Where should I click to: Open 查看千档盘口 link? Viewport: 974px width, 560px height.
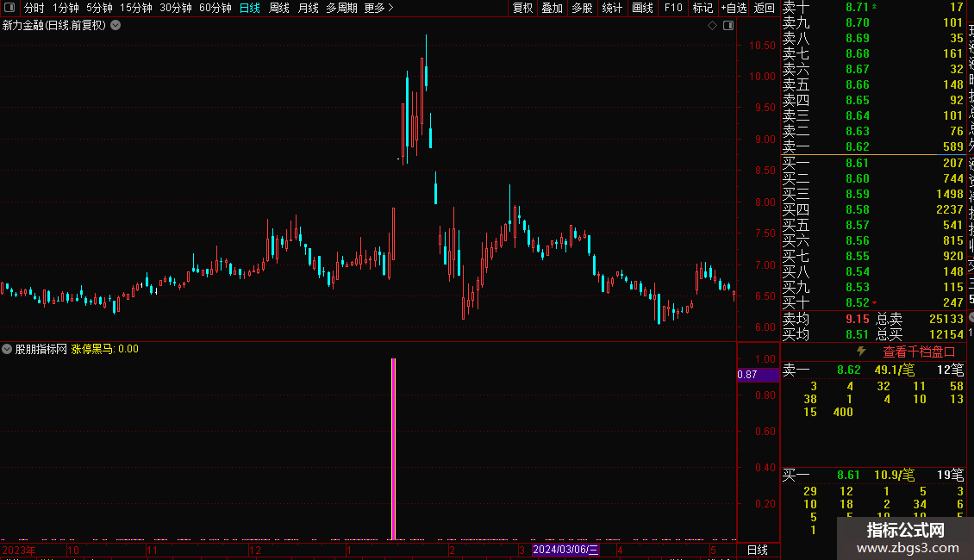point(919,352)
